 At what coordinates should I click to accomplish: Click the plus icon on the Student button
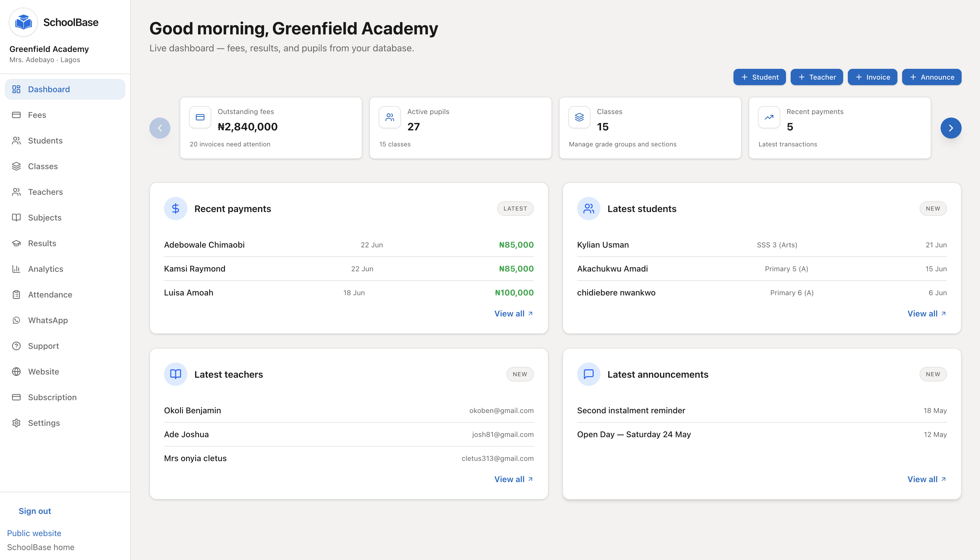point(744,77)
